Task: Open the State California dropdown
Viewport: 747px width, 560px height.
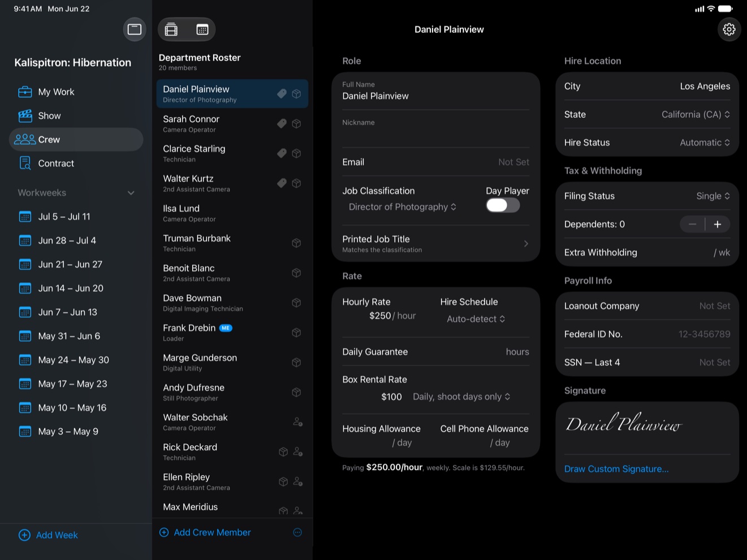Action: click(x=696, y=114)
